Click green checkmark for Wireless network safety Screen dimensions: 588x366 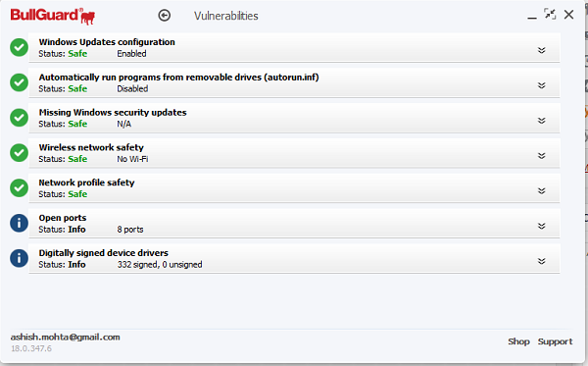coord(20,153)
